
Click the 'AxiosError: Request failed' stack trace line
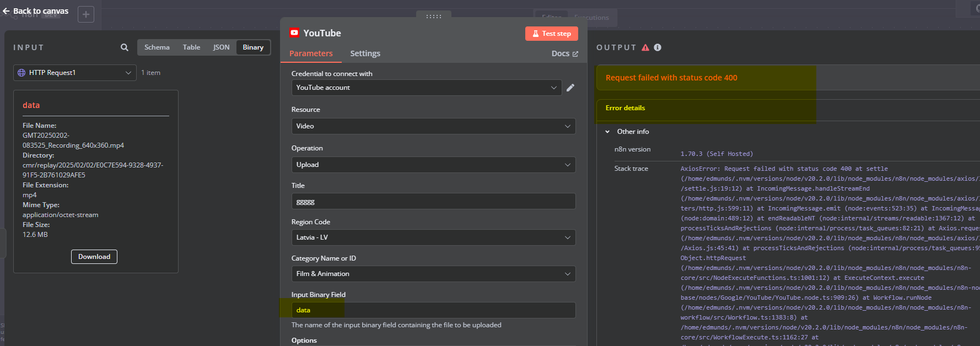click(784, 169)
